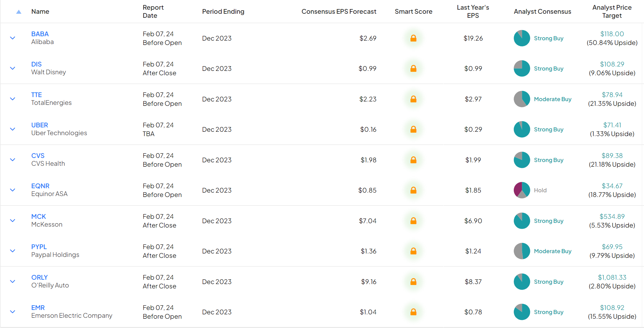Click the analyst consensus pie chart for TTE
644x329 pixels.
click(522, 99)
